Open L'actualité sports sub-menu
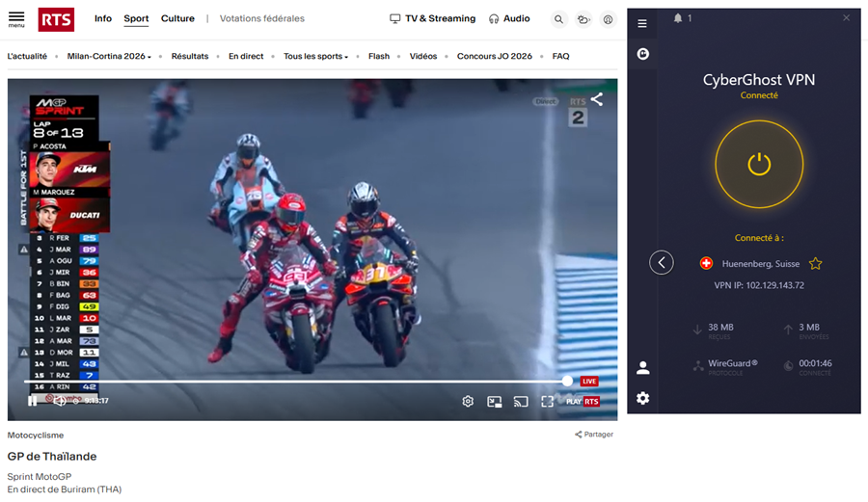The image size is (868, 502). coord(27,56)
